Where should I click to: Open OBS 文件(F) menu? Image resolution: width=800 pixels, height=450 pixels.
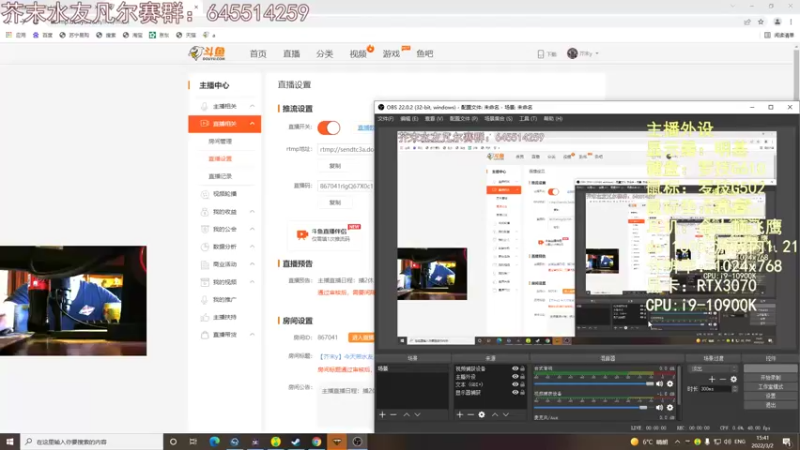tap(386, 118)
